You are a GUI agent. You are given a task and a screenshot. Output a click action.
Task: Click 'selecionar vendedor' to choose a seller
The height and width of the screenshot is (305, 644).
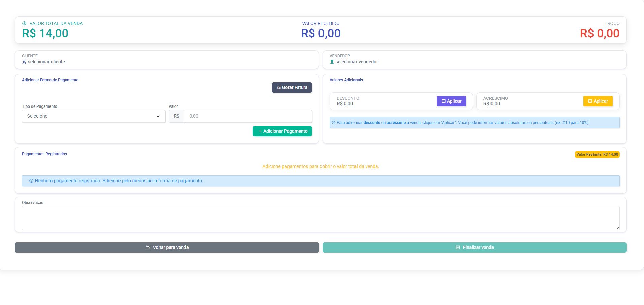click(357, 62)
